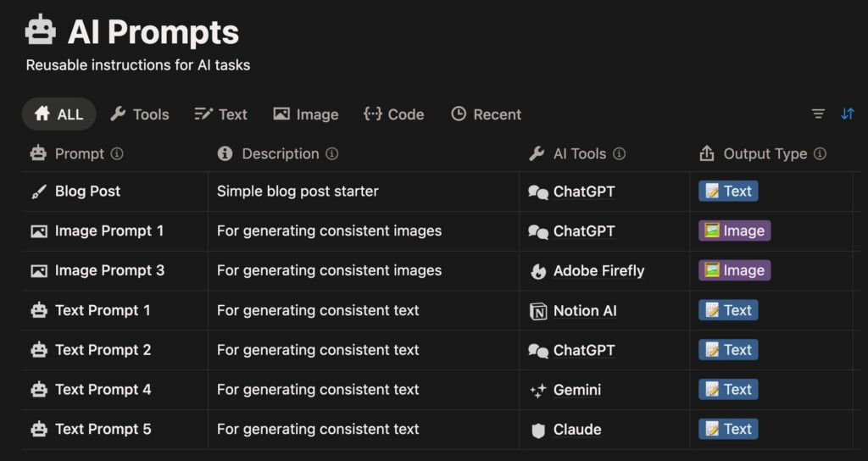Click the robot icon of Text Prompt 4

[x=39, y=390]
